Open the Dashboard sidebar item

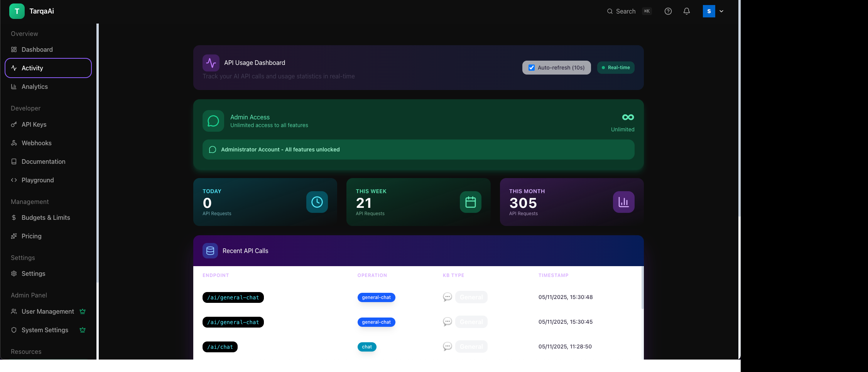point(48,49)
